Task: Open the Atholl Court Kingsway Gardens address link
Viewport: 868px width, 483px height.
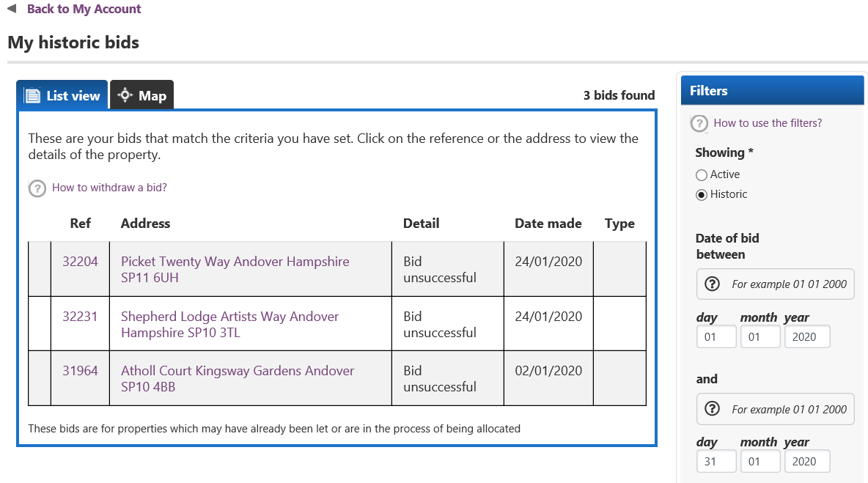Action: (x=238, y=378)
